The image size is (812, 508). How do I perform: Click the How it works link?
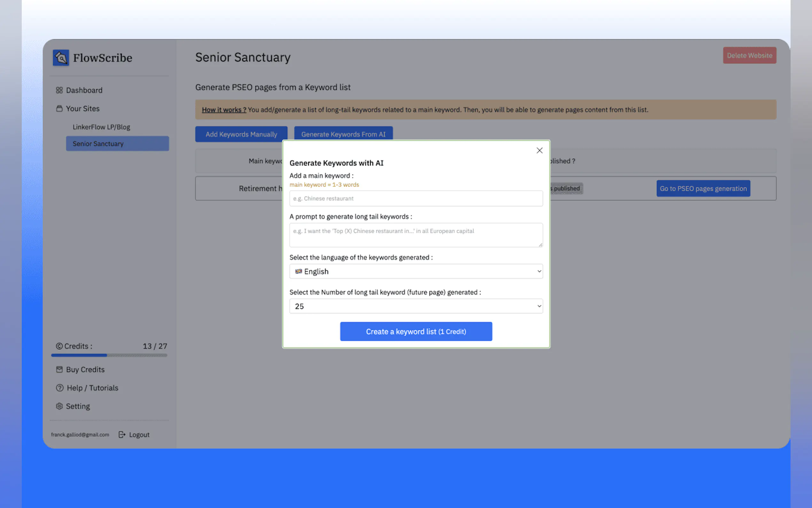pyautogui.click(x=224, y=110)
